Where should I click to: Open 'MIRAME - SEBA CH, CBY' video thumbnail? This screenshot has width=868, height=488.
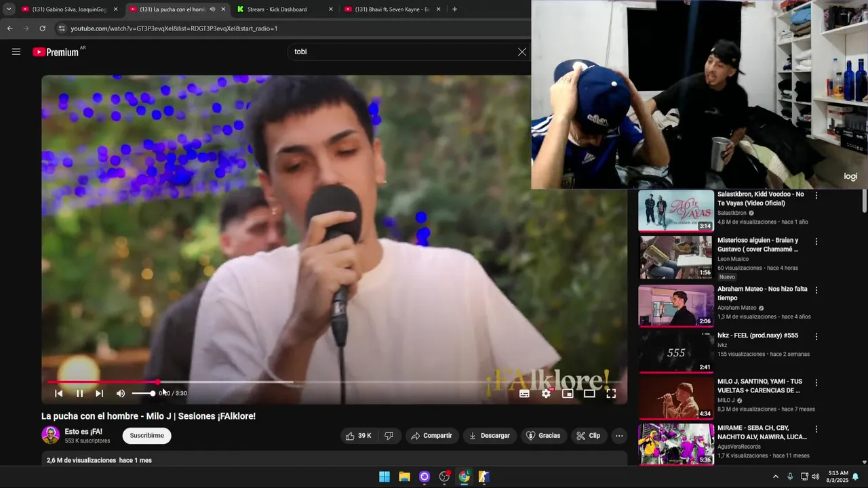[675, 445]
